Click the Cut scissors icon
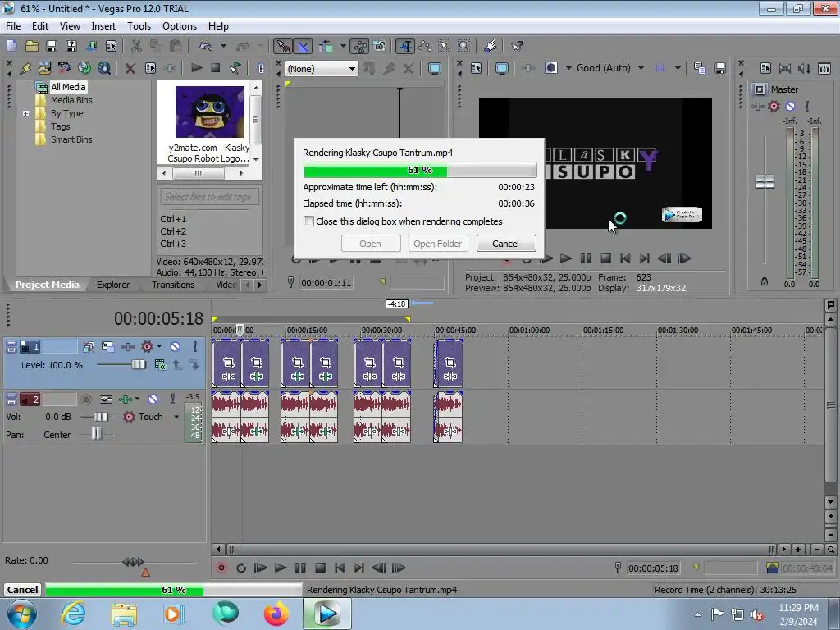 click(136, 46)
